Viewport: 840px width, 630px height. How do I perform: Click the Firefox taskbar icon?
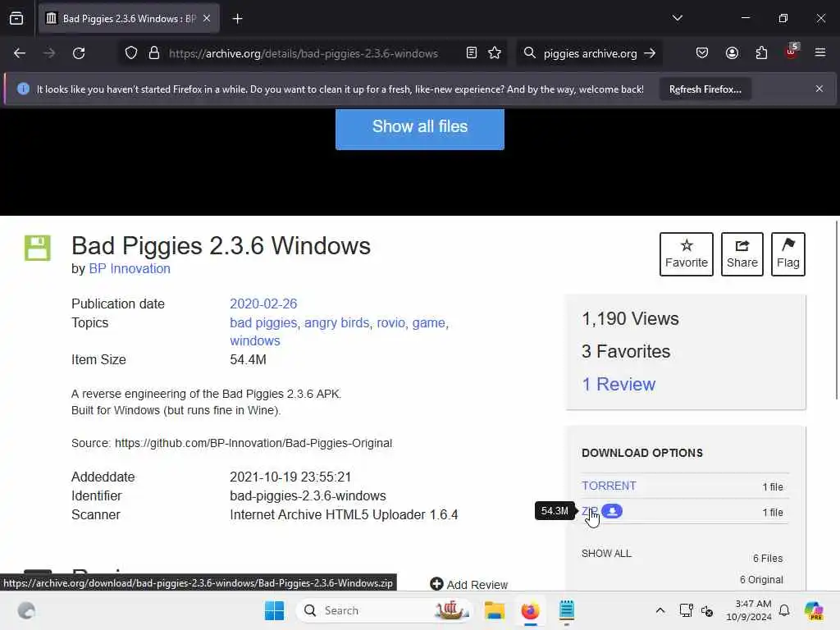coord(530,610)
